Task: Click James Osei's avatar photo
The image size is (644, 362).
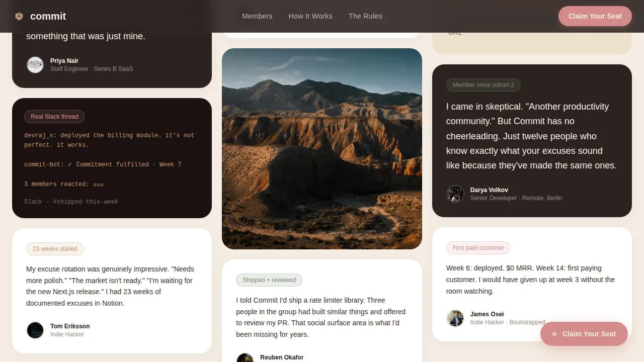Action: point(455,318)
